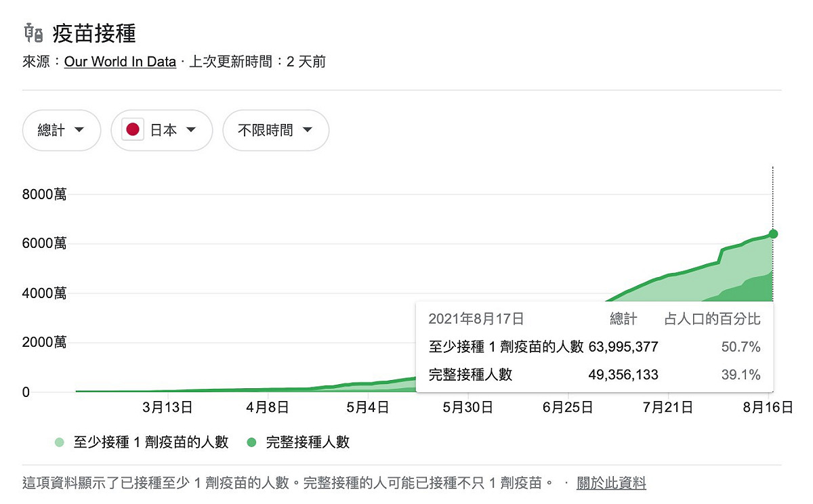Open the 日本 country dropdown
The height and width of the screenshot is (504, 813).
[162, 130]
